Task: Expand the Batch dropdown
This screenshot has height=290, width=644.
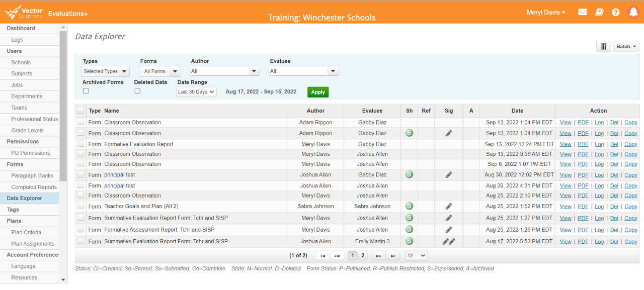Action: (x=625, y=46)
